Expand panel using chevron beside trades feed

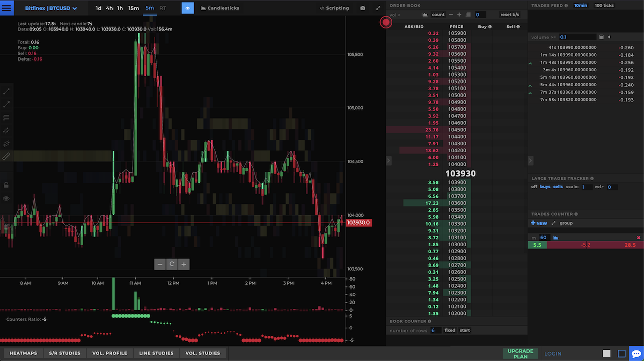pos(531,160)
